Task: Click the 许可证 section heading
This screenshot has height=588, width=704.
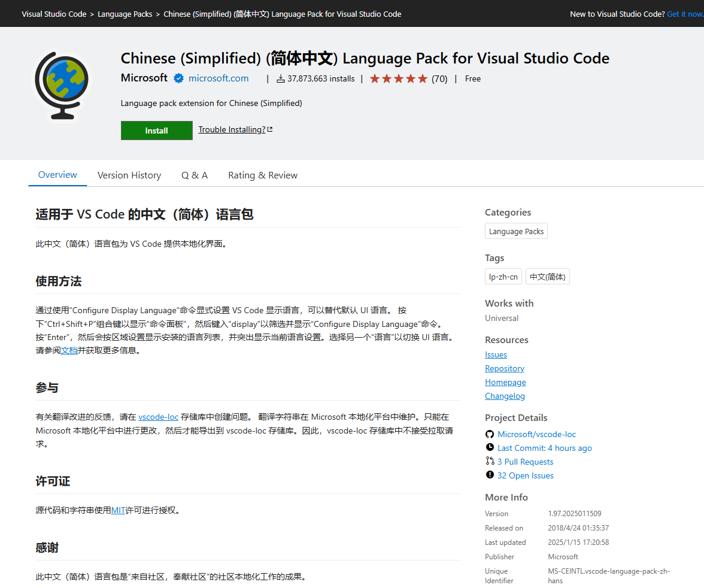Action: coord(53,481)
